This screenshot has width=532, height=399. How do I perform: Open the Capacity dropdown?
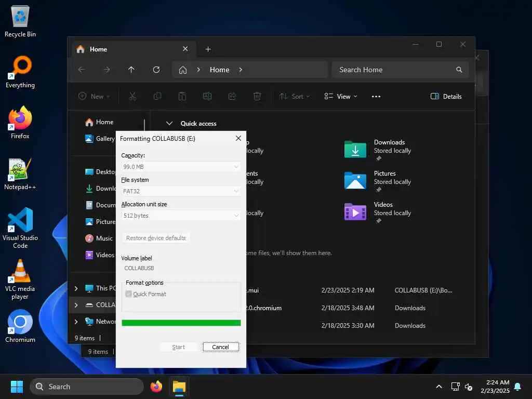click(x=181, y=167)
